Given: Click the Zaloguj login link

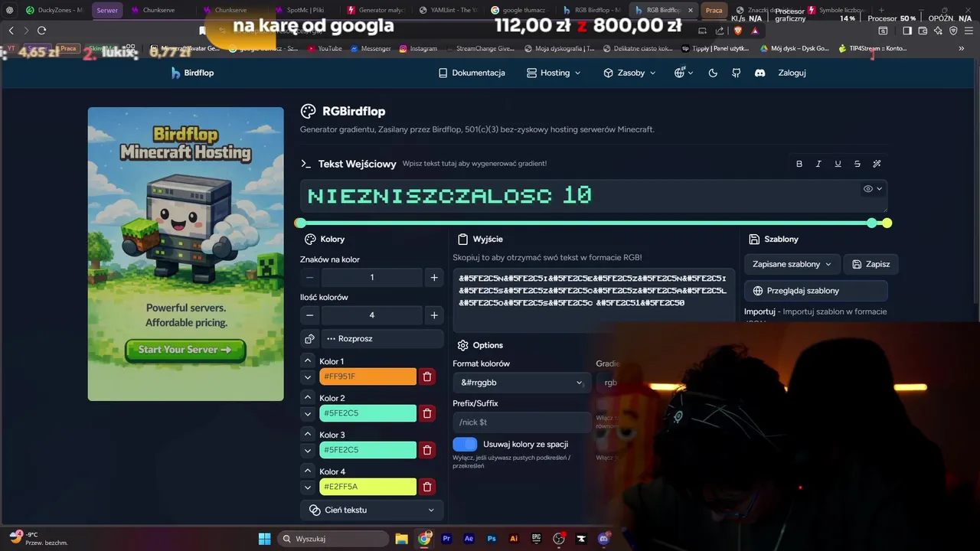Looking at the screenshot, I should pyautogui.click(x=792, y=73).
